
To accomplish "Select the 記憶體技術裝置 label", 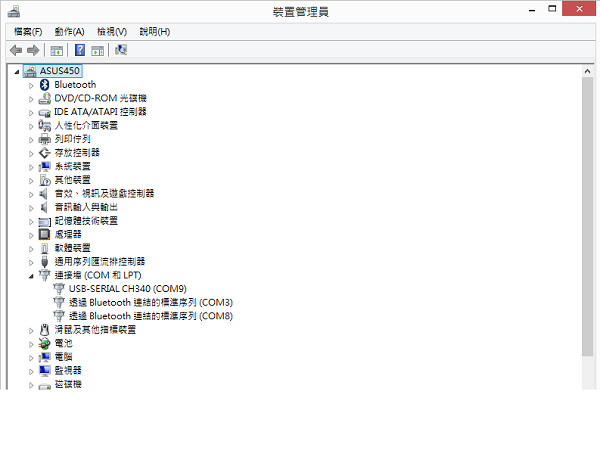I will click(86, 221).
